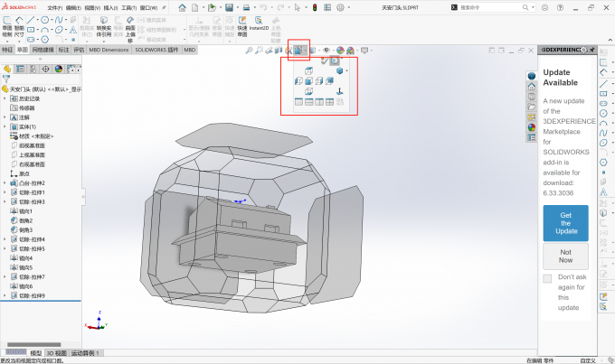Switch to the MBD Dimensions tab
Screen dimensions: 615x364
coord(109,51)
